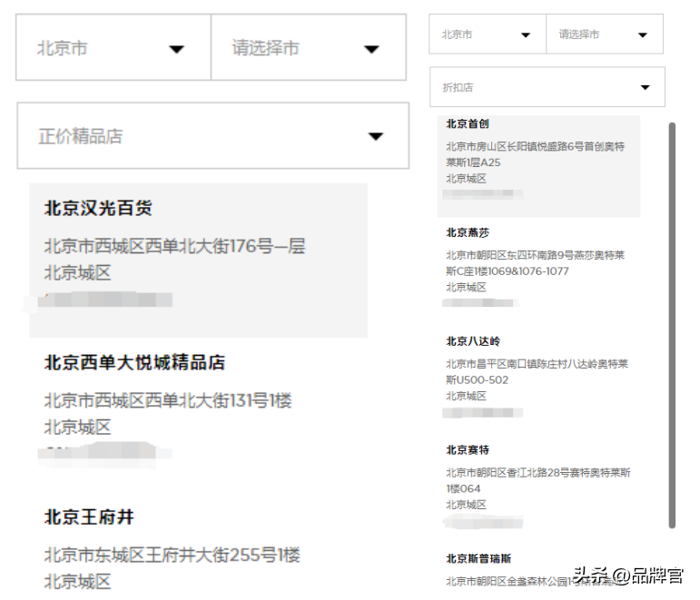Click the address 王府井大街255号1楼
Screen dimensions: 700x600
coord(172,555)
